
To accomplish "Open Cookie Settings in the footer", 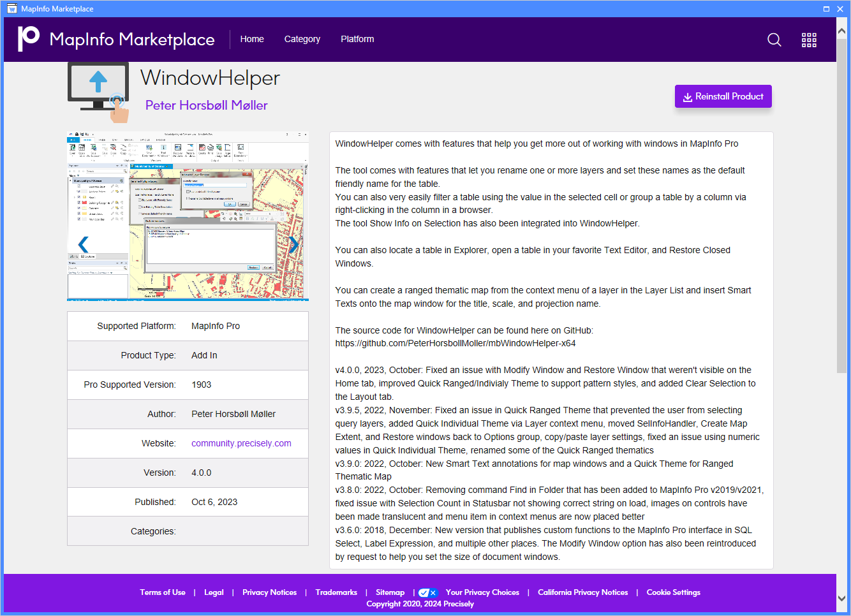I will [x=674, y=592].
